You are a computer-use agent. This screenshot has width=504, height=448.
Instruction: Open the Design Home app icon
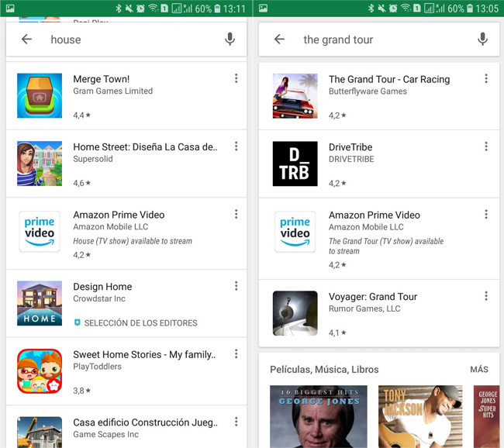coord(40,303)
